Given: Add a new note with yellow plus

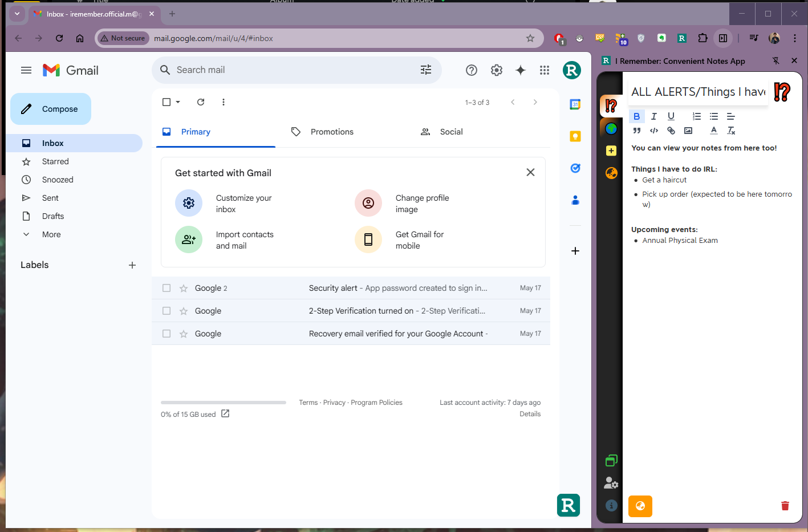Looking at the screenshot, I should point(611,151).
